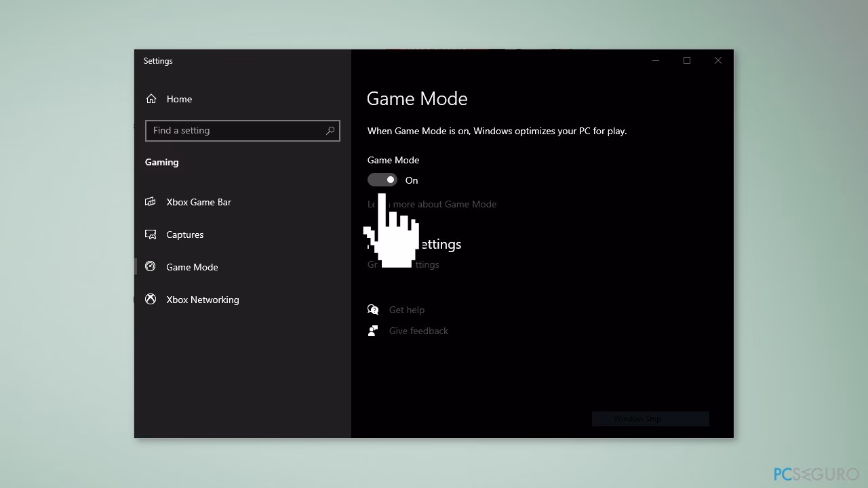Minimize the Settings window
This screenshot has height=488, width=868.
click(656, 60)
